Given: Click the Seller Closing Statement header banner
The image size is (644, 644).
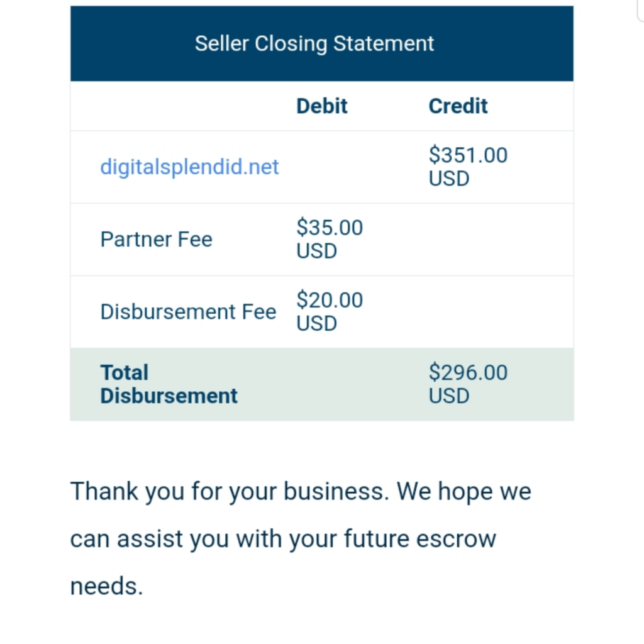Looking at the screenshot, I should point(322,43).
